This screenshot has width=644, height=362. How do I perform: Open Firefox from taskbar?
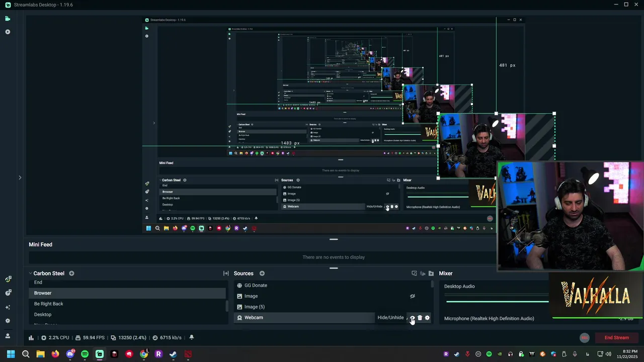tap(55, 354)
